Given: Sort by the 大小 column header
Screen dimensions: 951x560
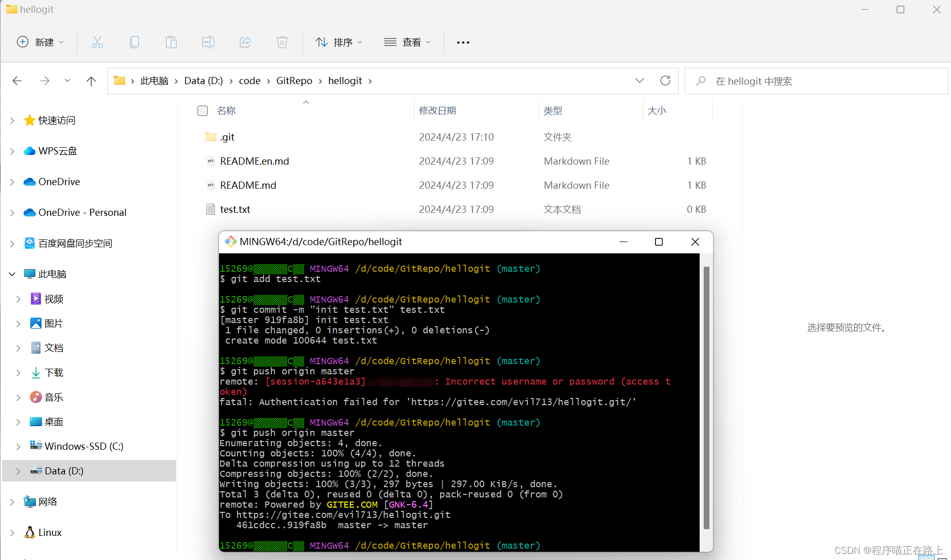Looking at the screenshot, I should pyautogui.click(x=657, y=111).
